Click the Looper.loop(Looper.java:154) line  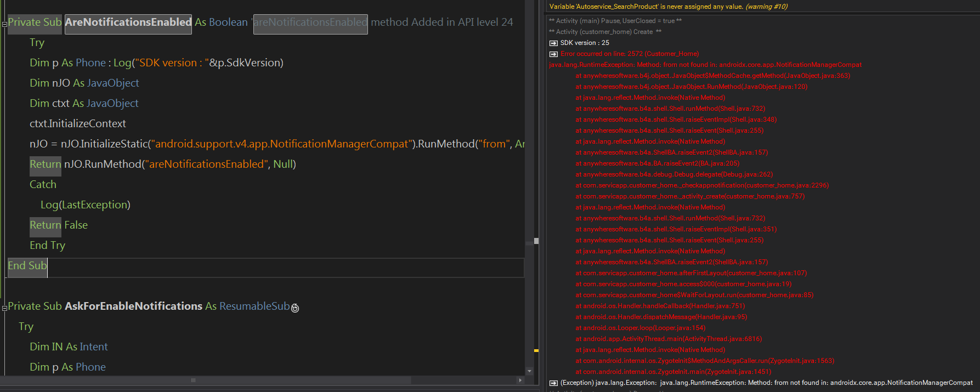641,328
